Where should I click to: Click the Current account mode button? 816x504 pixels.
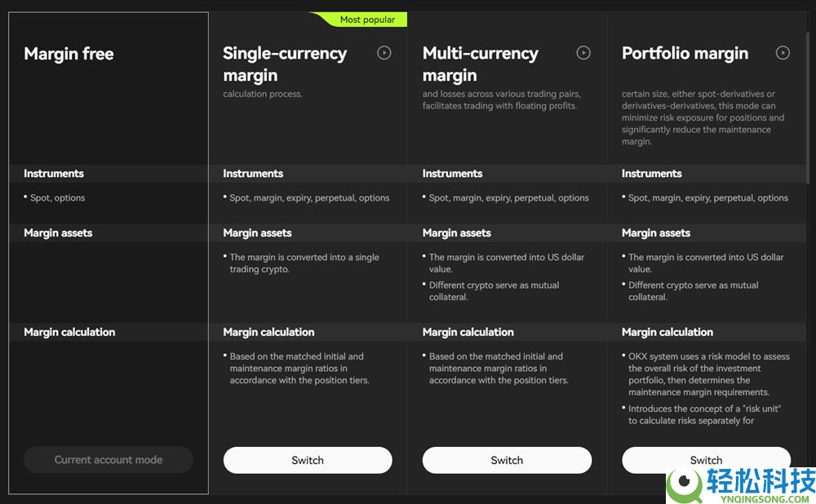(x=109, y=460)
